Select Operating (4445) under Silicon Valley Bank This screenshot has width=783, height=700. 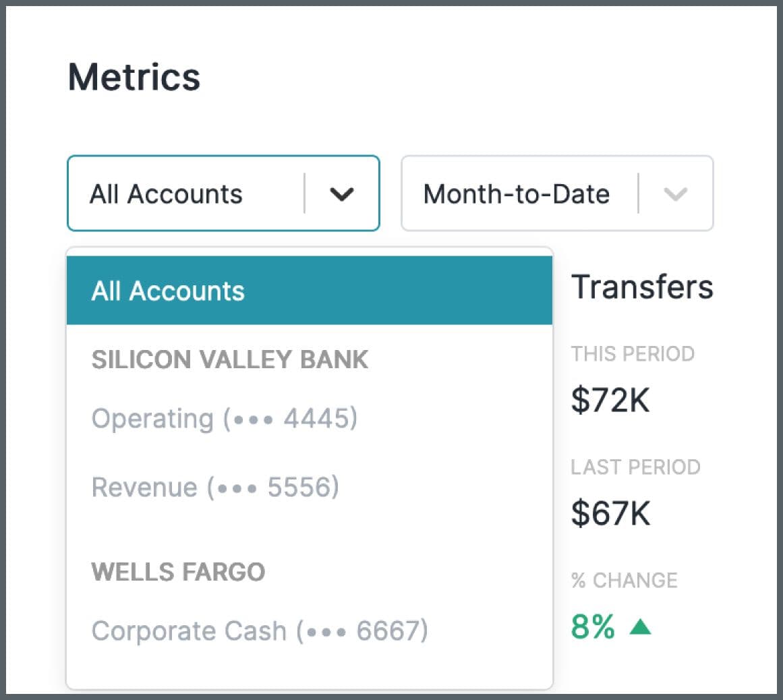(224, 419)
